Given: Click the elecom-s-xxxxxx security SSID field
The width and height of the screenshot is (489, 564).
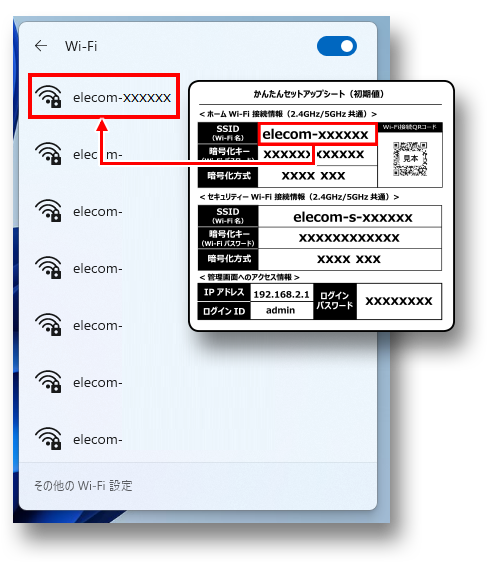Looking at the screenshot, I should [350, 217].
